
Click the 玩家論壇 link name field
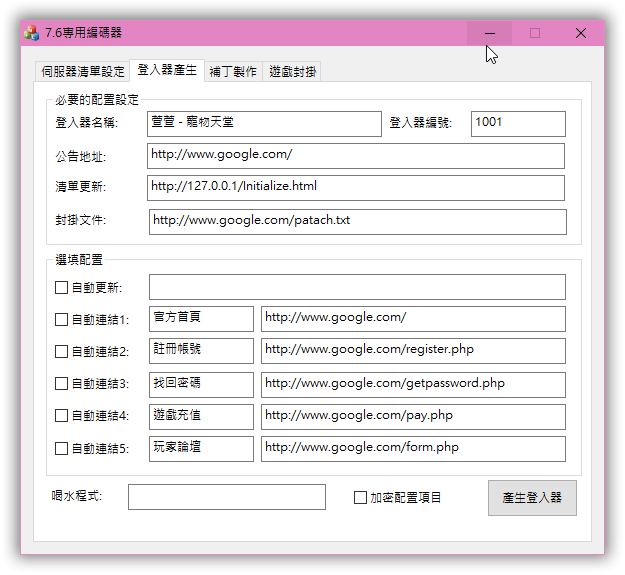[x=201, y=449]
